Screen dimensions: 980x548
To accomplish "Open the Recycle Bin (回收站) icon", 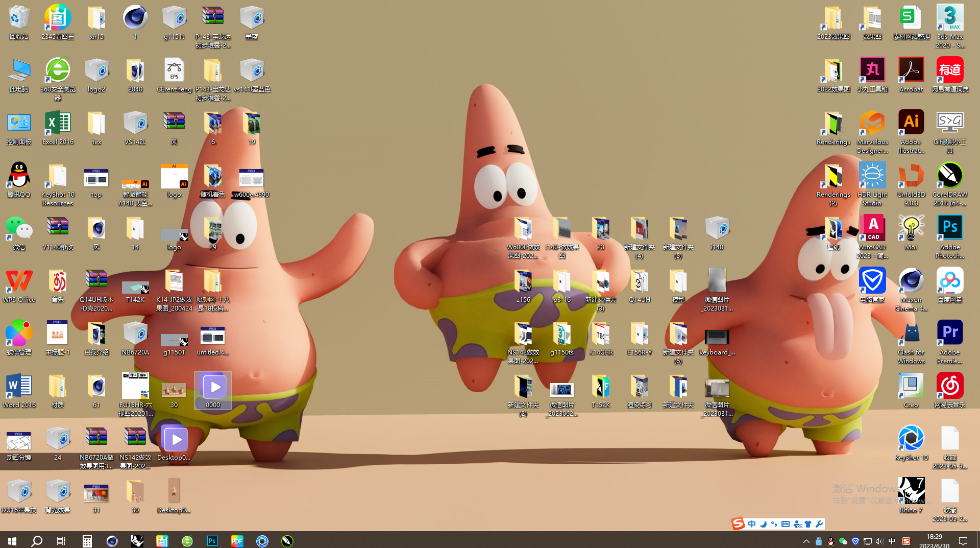I will (x=19, y=23).
